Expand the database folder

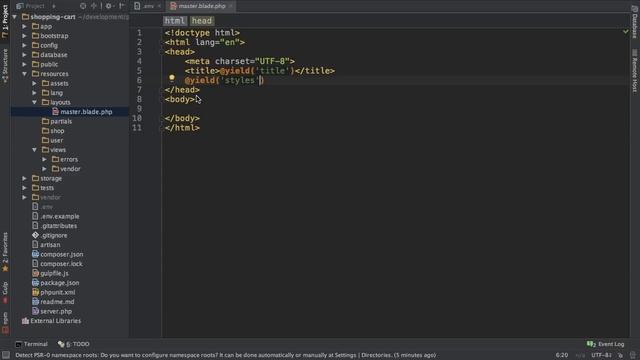pos(24,55)
